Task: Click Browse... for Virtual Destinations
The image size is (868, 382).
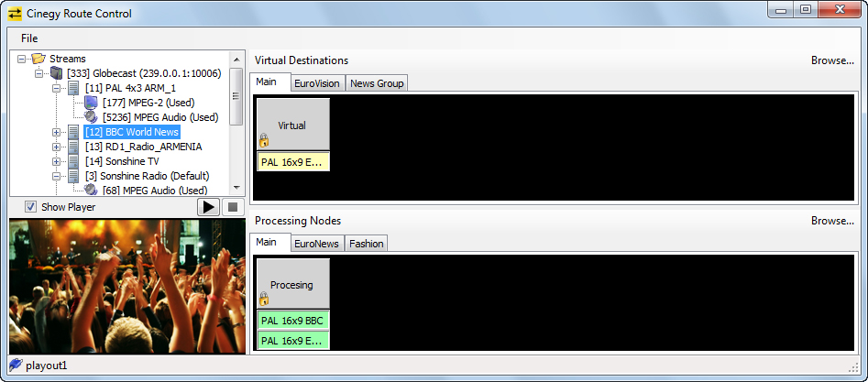Action: tap(831, 60)
